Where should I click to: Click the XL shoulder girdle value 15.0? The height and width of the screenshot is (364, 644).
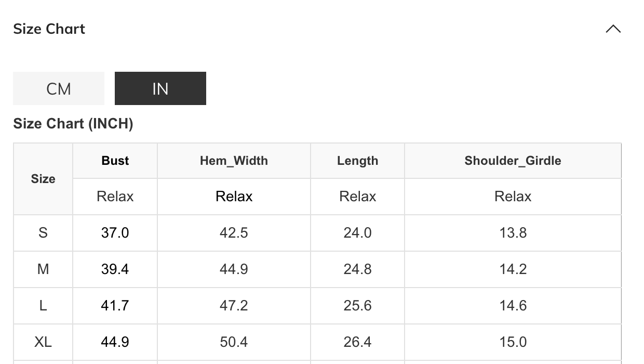pyautogui.click(x=513, y=342)
